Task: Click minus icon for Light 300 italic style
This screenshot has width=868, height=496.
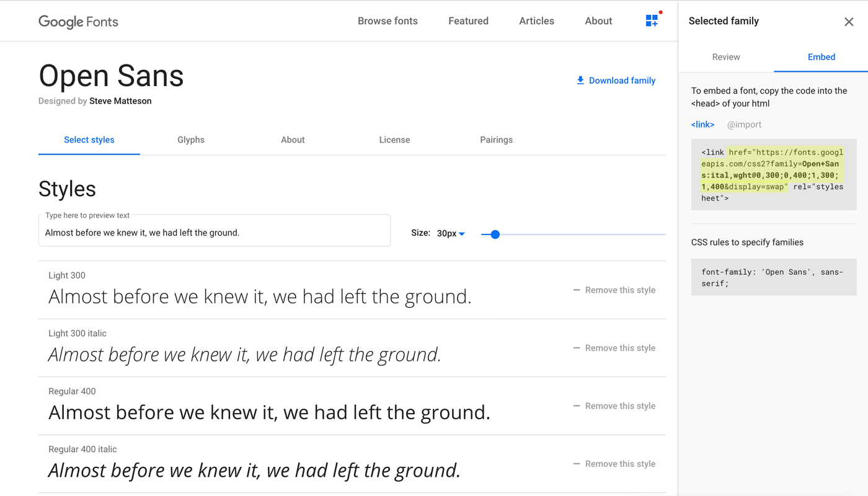Action: [577, 348]
